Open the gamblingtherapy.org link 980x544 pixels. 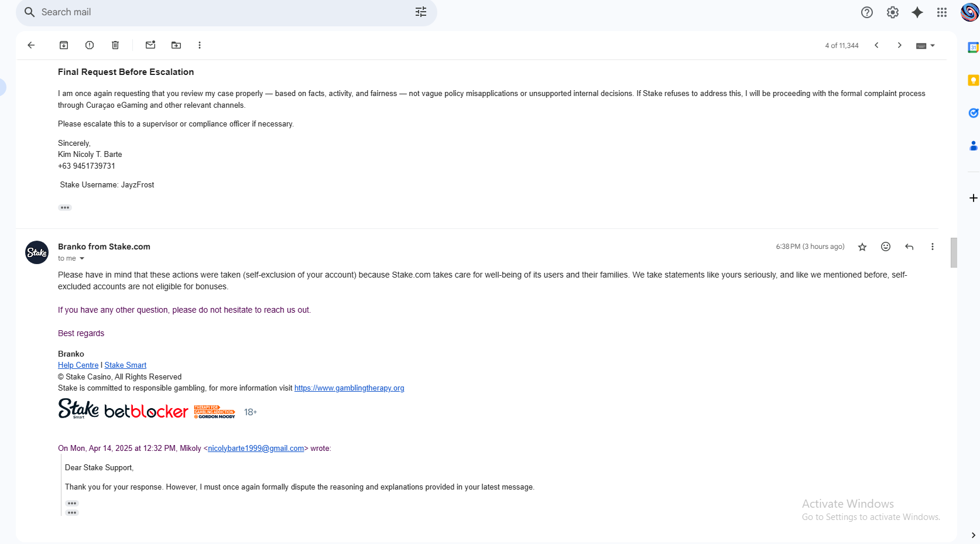pyautogui.click(x=349, y=388)
